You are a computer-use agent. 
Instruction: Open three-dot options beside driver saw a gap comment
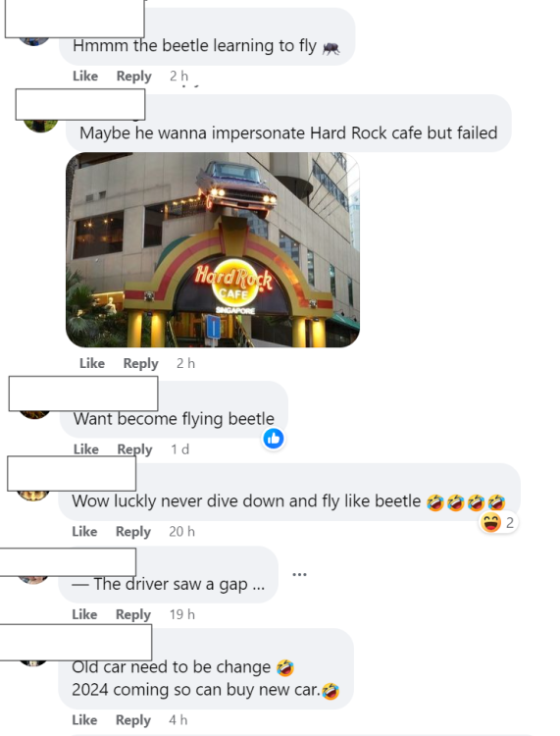(299, 574)
